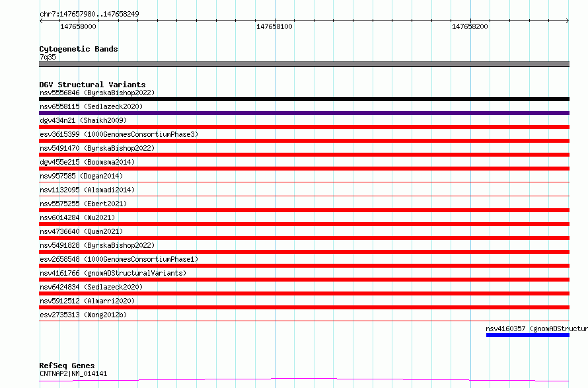Click the chr7:147657980..147658249 coordinate label
This screenshot has height=388, width=588.
tap(89, 14)
